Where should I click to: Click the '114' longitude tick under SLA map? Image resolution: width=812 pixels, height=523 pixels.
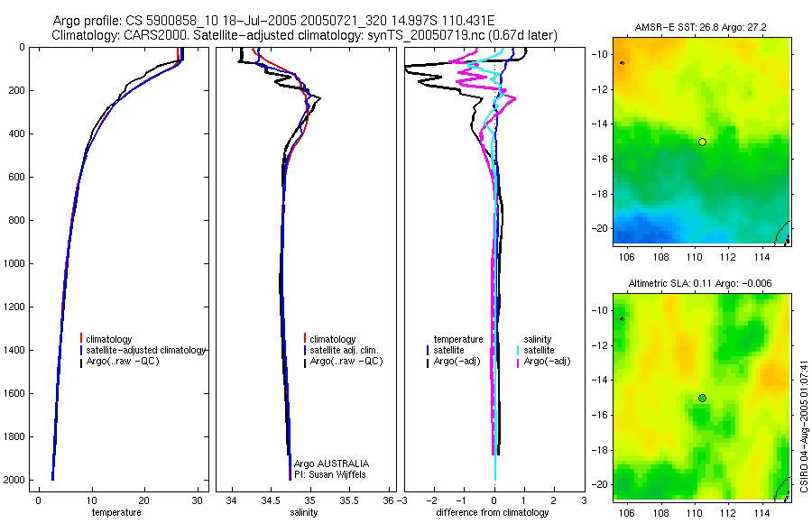pos(761,513)
